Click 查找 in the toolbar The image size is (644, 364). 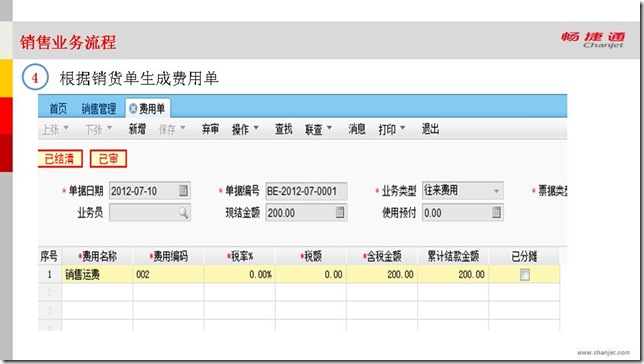pos(283,129)
